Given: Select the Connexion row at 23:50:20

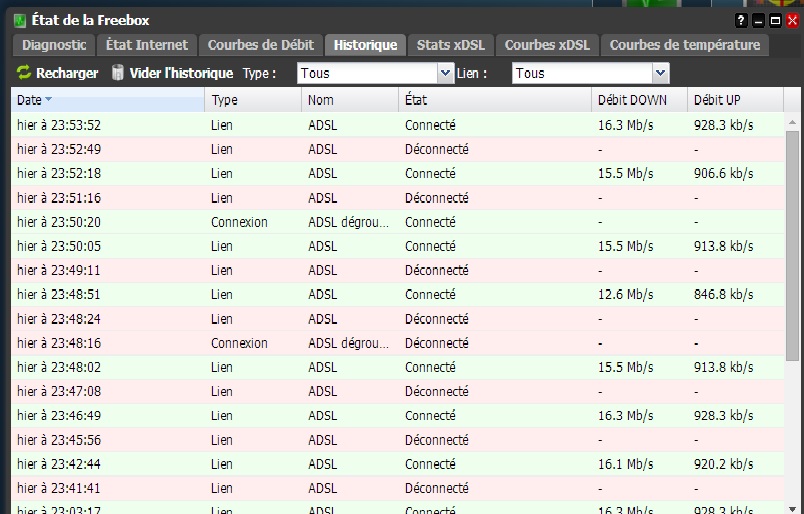Looking at the screenshot, I should pos(398,222).
